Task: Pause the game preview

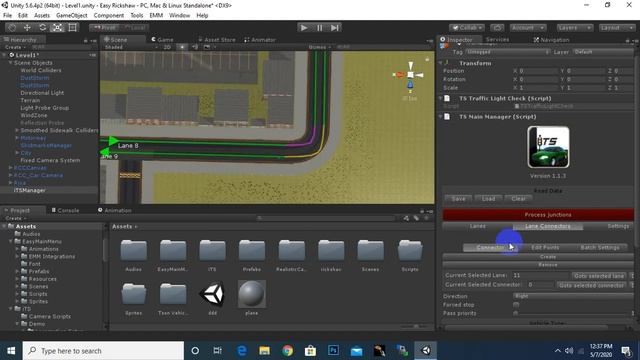Action: pos(319,28)
